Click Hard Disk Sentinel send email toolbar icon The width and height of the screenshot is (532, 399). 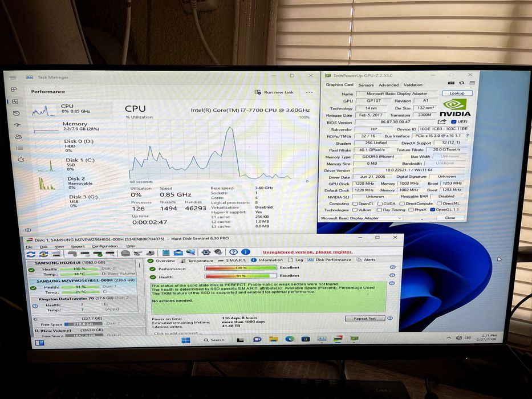tap(178, 253)
